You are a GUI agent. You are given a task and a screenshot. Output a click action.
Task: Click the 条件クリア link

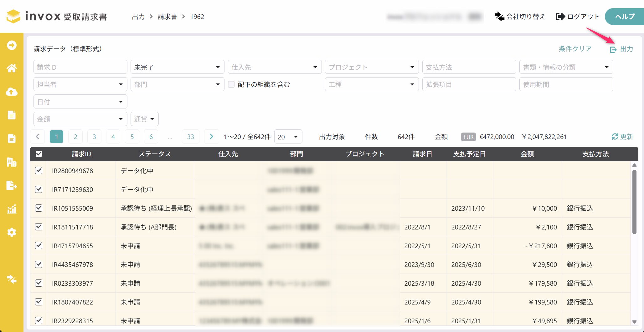click(575, 49)
